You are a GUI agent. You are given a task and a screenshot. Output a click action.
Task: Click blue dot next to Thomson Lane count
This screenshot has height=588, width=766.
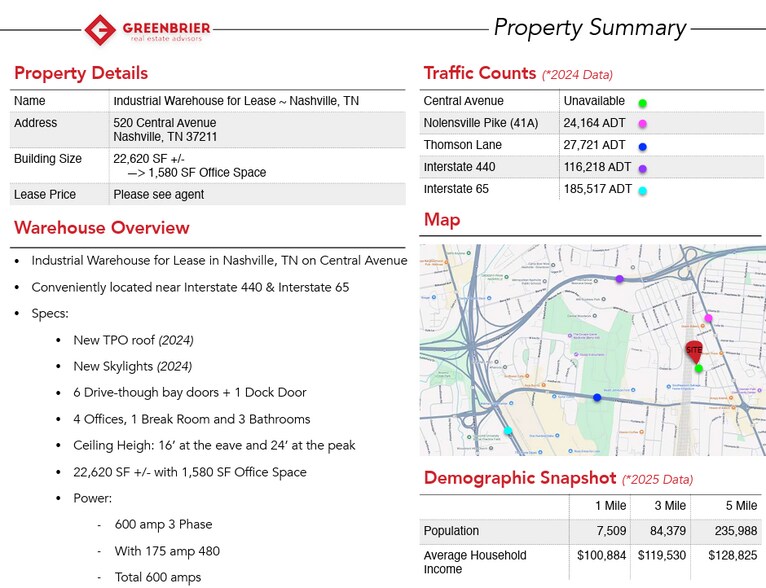(x=643, y=146)
